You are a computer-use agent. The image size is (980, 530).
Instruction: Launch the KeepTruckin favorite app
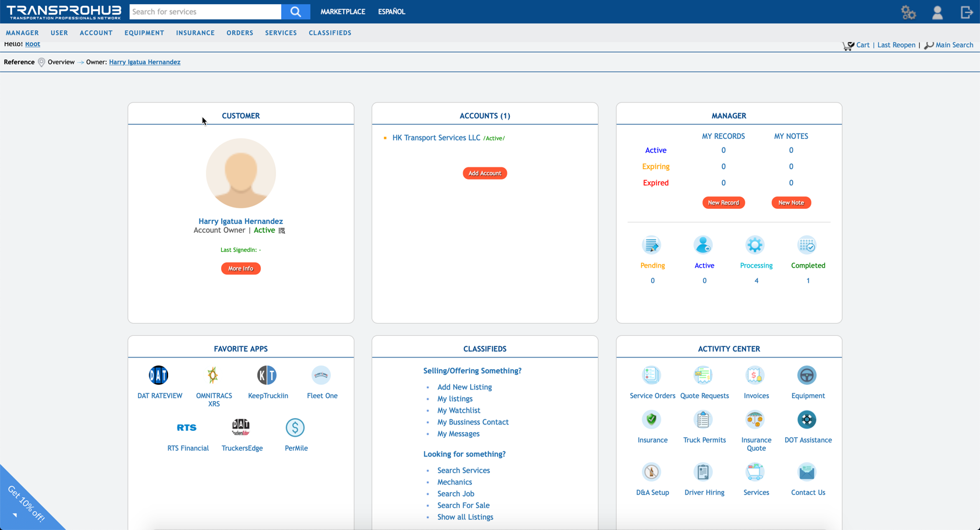(x=267, y=375)
